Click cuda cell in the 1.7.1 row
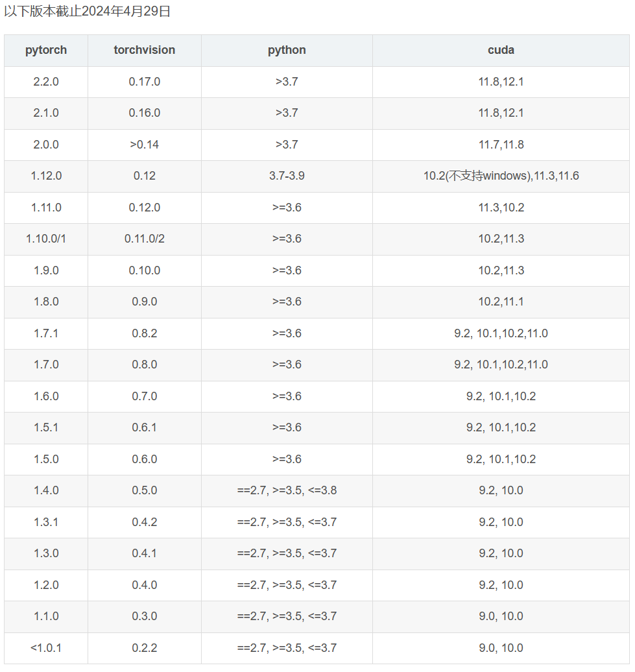Viewport: 635px width, 672px height. 501,333
